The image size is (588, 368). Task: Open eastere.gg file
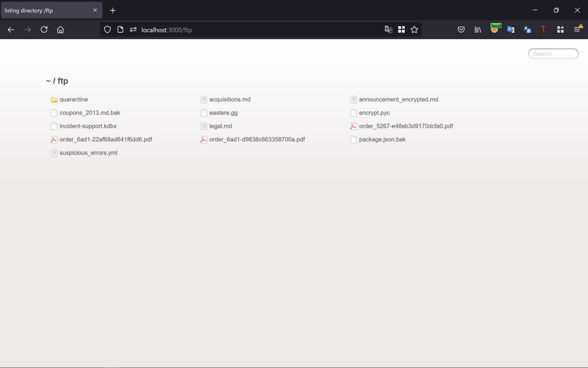[x=223, y=113]
